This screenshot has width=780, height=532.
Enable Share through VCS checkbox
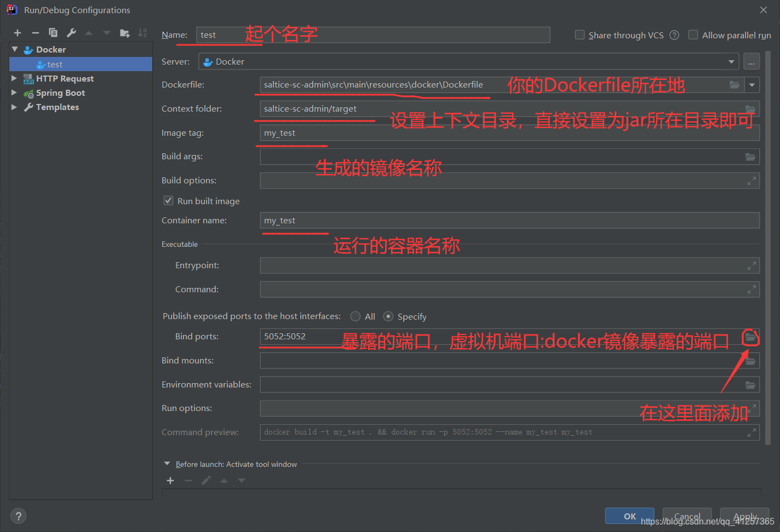580,34
